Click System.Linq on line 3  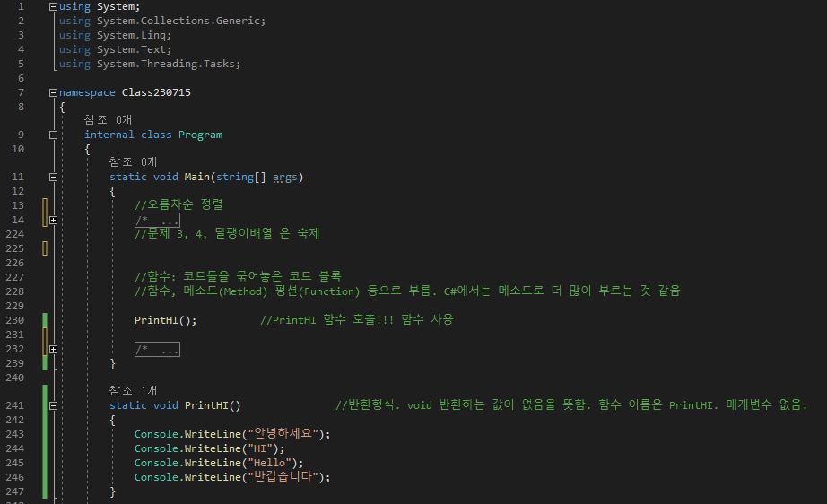[x=131, y=35]
